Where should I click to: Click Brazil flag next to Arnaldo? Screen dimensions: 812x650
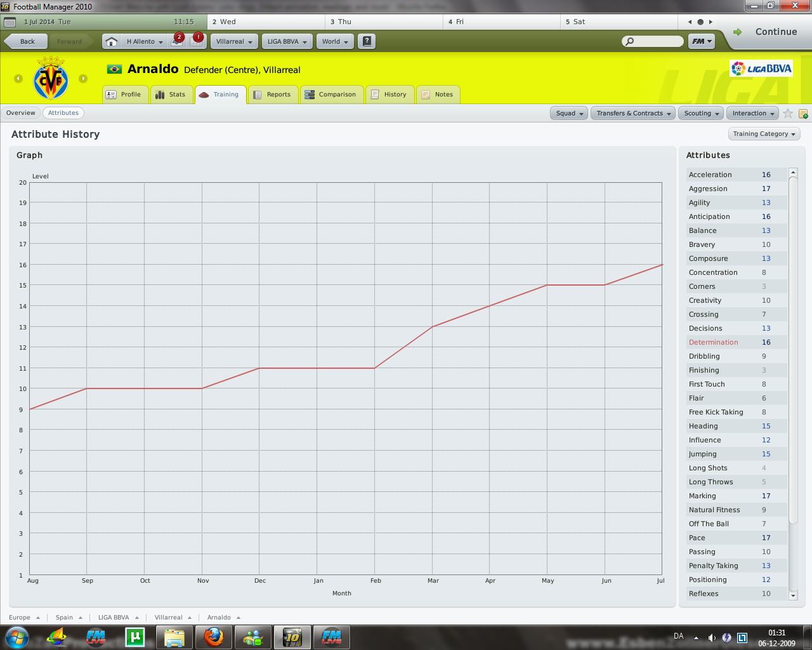point(114,69)
